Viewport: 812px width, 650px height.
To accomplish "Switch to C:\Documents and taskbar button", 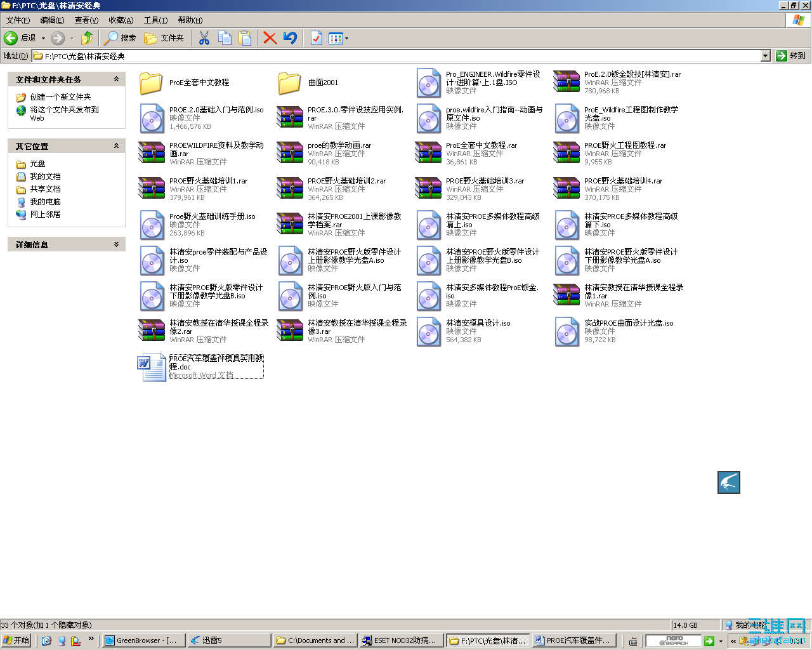I will click(x=315, y=640).
